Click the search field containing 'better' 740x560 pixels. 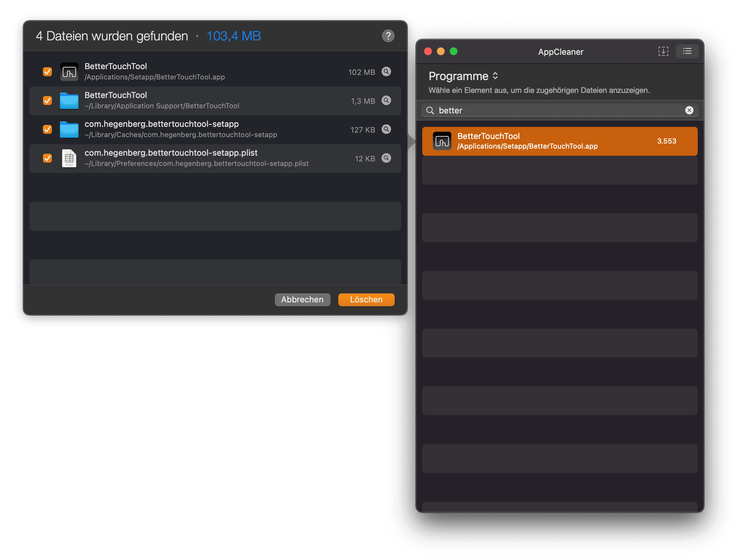(560, 111)
